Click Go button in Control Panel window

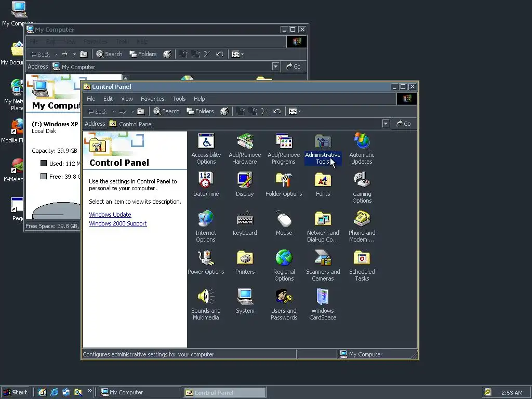[403, 124]
